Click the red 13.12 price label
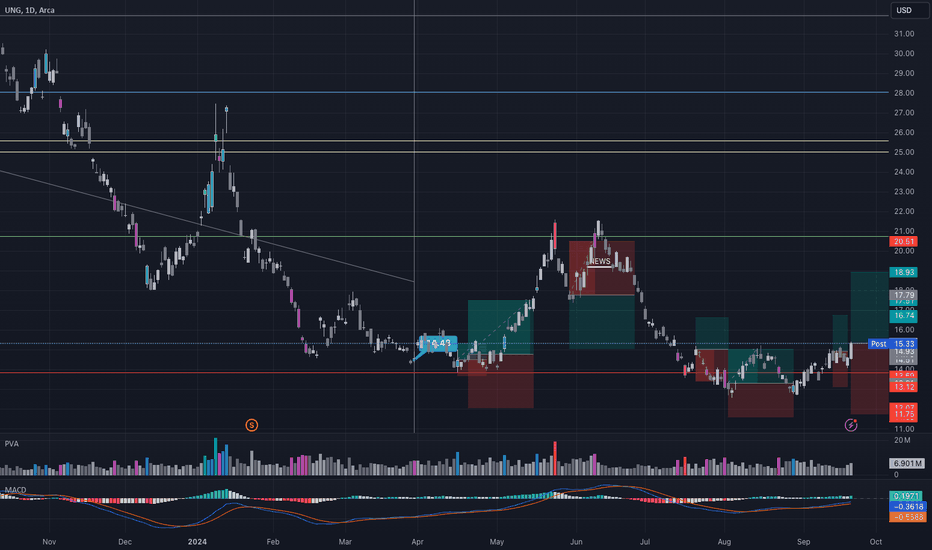 [x=903, y=387]
